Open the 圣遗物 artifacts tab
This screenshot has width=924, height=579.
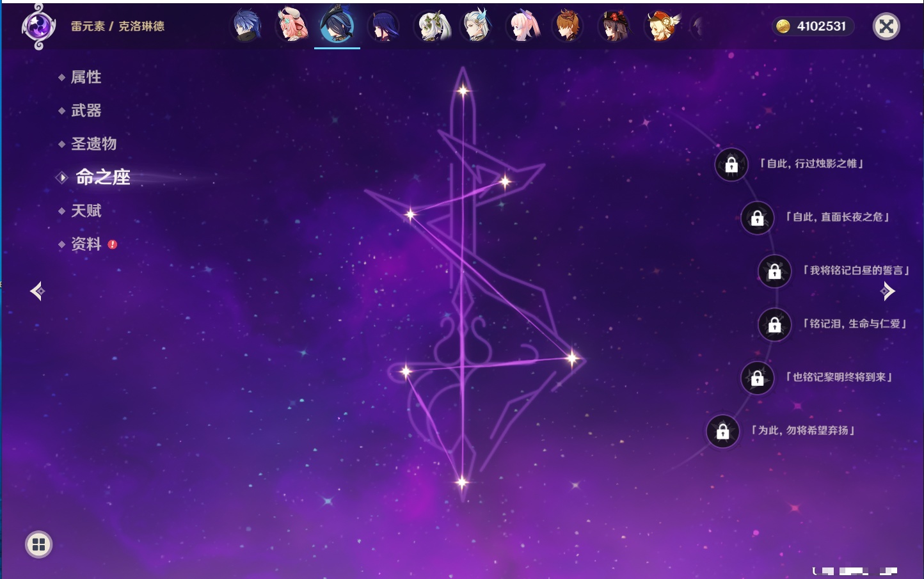coord(93,144)
